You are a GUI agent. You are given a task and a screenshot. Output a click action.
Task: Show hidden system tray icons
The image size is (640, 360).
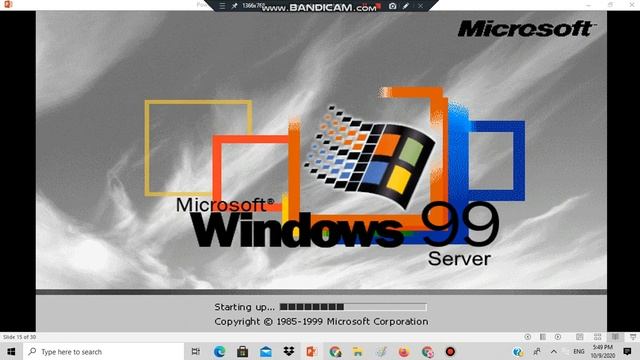[554, 351]
